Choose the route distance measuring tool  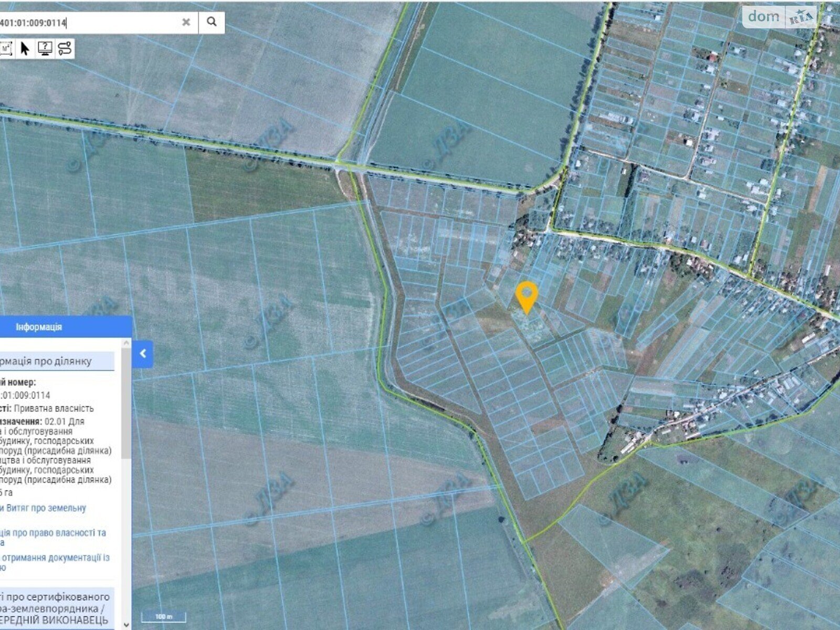click(x=65, y=49)
